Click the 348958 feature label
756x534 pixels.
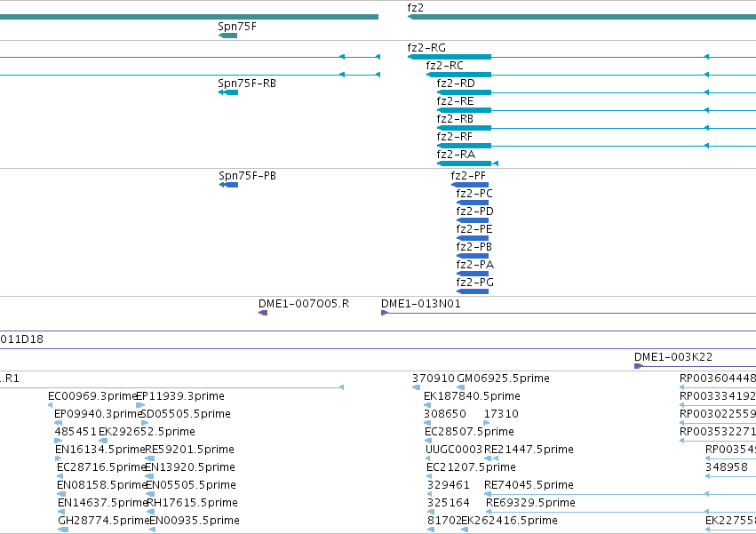click(x=727, y=467)
